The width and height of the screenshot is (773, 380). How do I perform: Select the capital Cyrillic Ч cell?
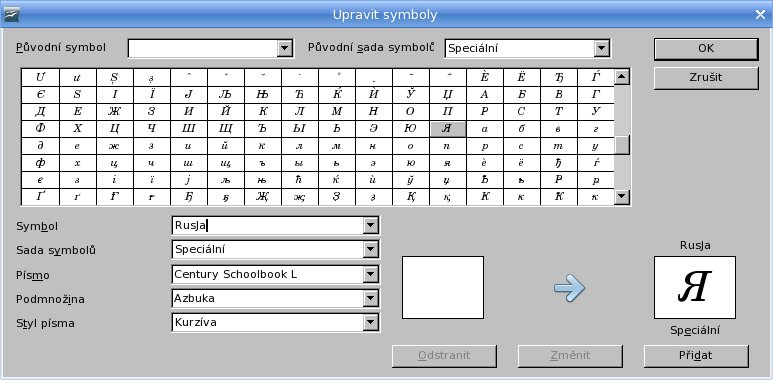click(151, 129)
